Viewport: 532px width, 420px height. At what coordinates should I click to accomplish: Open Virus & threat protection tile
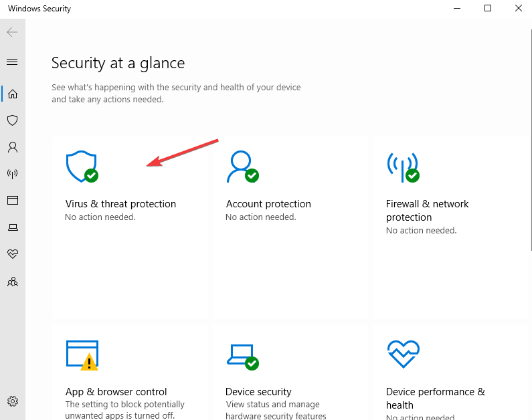click(130, 229)
